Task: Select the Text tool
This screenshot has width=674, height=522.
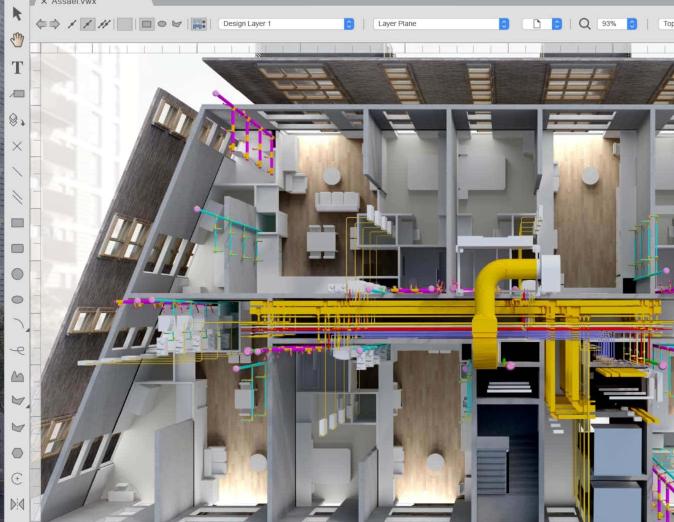Action: [x=17, y=68]
